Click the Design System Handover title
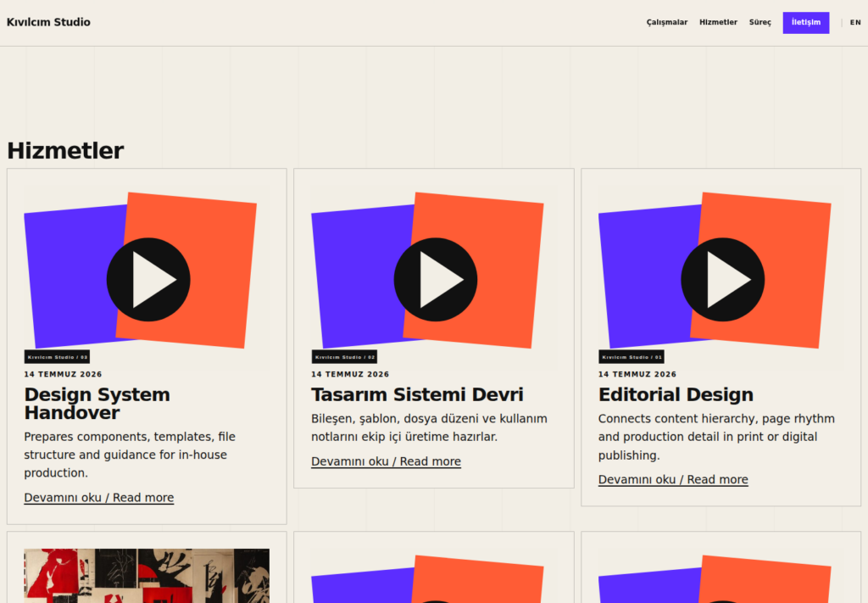This screenshot has height=603, width=868. 97,404
